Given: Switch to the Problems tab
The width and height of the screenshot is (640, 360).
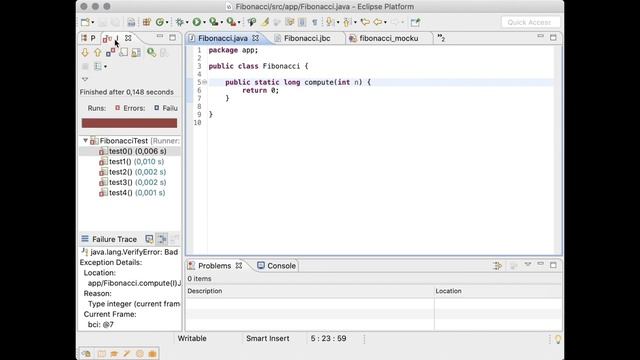Looking at the screenshot, I should coord(215,266).
